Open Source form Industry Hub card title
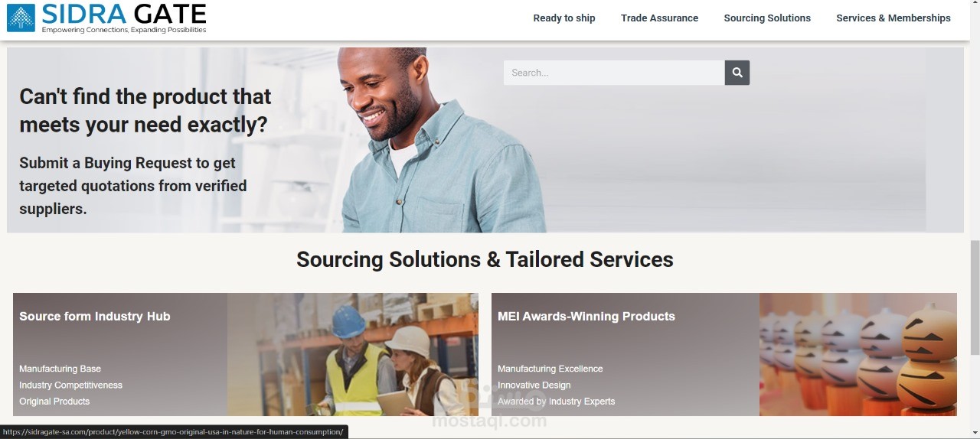This screenshot has width=980, height=439. pyautogui.click(x=95, y=317)
